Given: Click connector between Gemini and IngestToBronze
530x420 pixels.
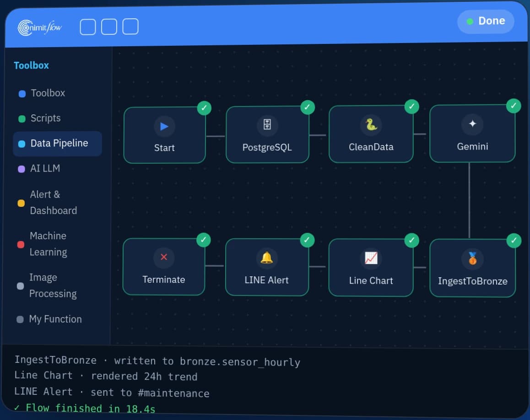Looking at the screenshot, I should coord(469,200).
